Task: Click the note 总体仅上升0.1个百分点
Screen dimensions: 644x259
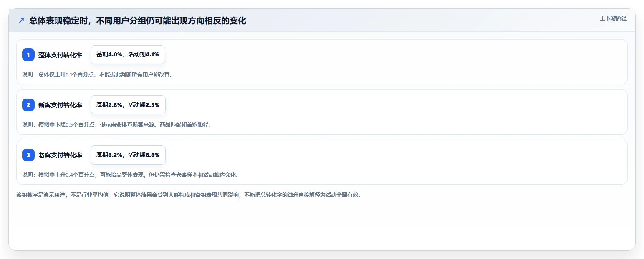Action: (x=66, y=75)
